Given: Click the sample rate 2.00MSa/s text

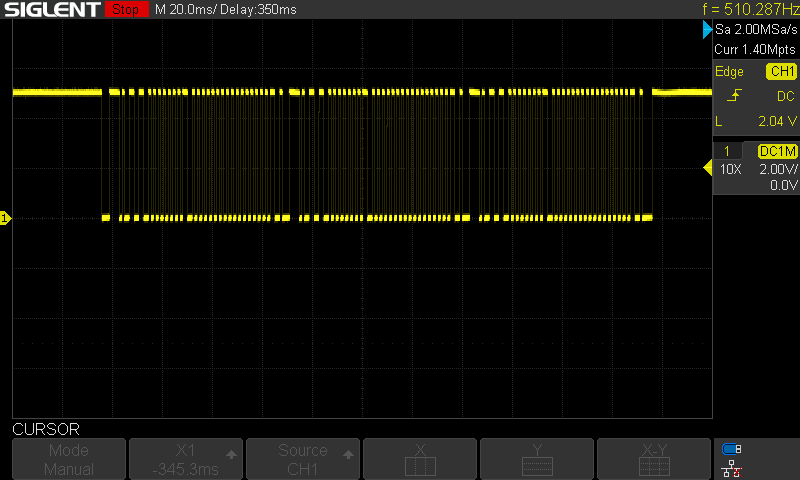Looking at the screenshot, I should click(756, 29).
